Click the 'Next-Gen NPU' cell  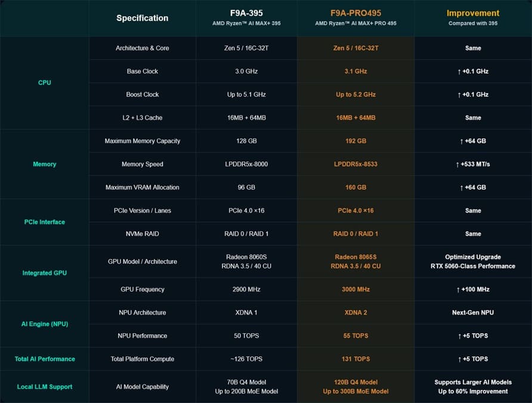pyautogui.click(x=472, y=312)
